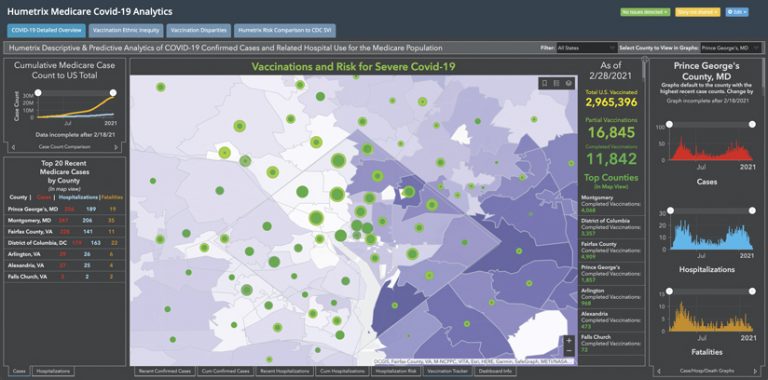
Task: Switch to Vaccination Disparities tab
Action: pyautogui.click(x=198, y=30)
